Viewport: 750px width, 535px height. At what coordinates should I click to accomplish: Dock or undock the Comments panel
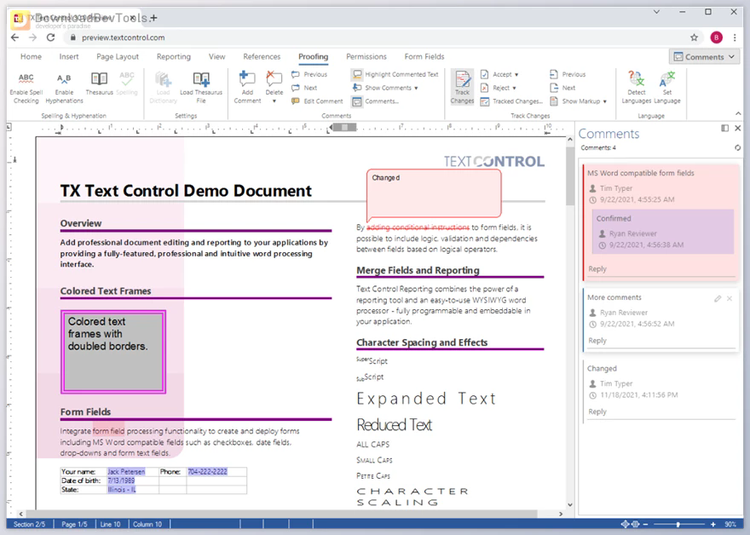pyautogui.click(x=725, y=128)
